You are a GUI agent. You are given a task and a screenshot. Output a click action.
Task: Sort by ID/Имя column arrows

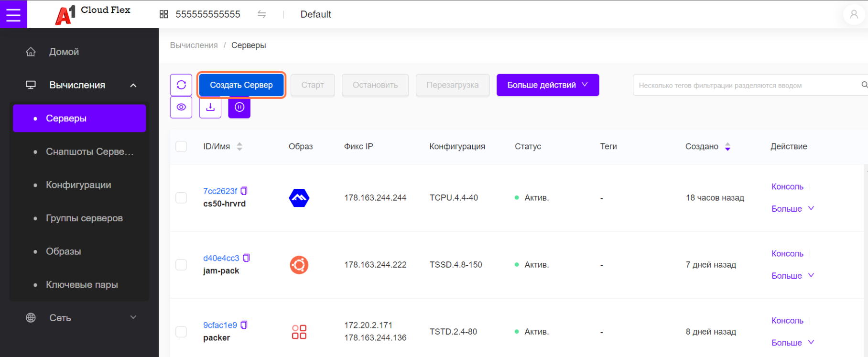[239, 147]
